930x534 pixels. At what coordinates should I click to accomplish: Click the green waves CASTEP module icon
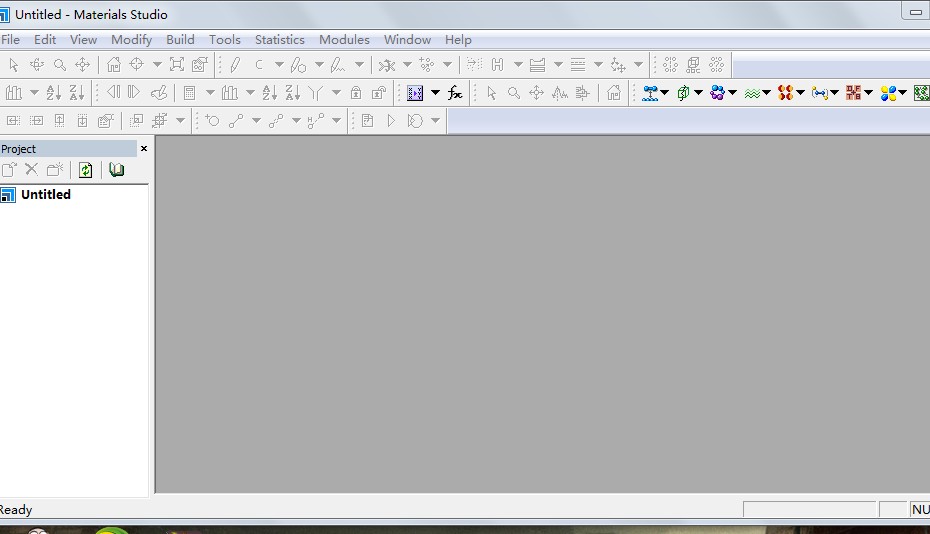752,93
